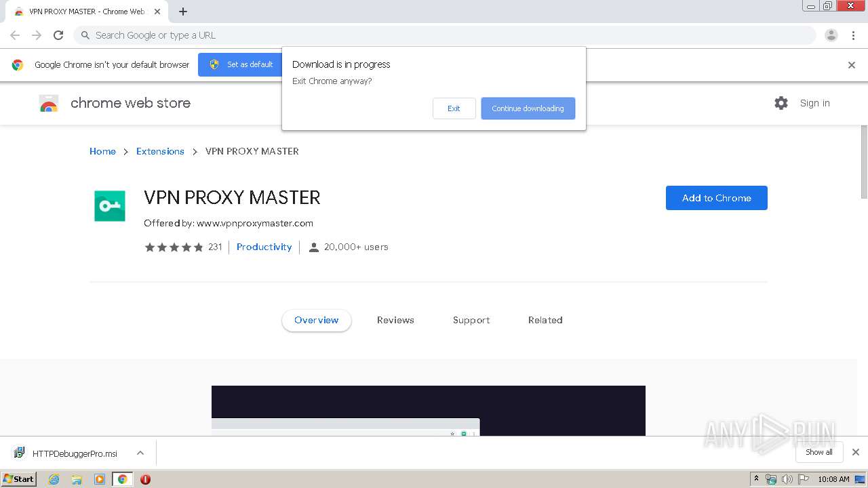The image size is (868, 488).
Task: Switch to the Reviews tab
Action: (x=395, y=320)
